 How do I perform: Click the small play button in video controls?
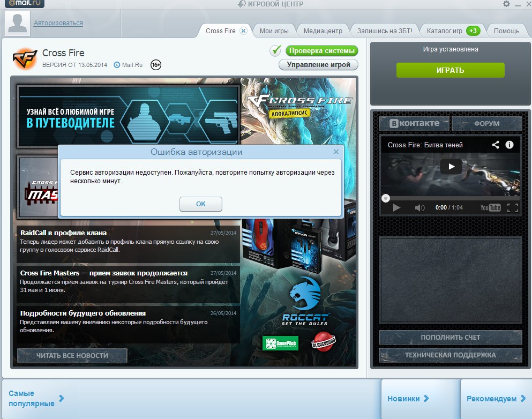[396, 208]
